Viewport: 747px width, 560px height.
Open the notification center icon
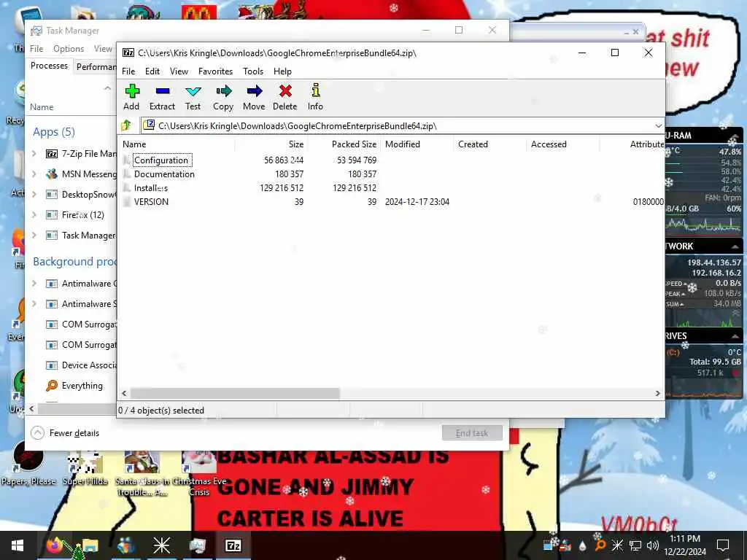[723, 545]
